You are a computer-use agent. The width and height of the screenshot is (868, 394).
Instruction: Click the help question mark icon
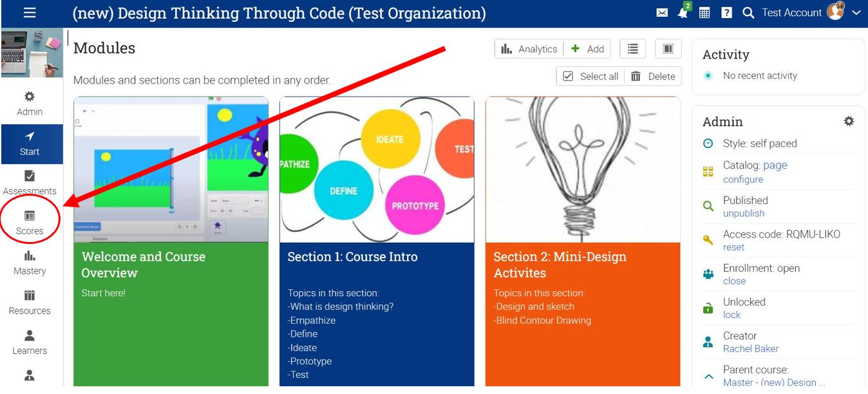coord(726,13)
